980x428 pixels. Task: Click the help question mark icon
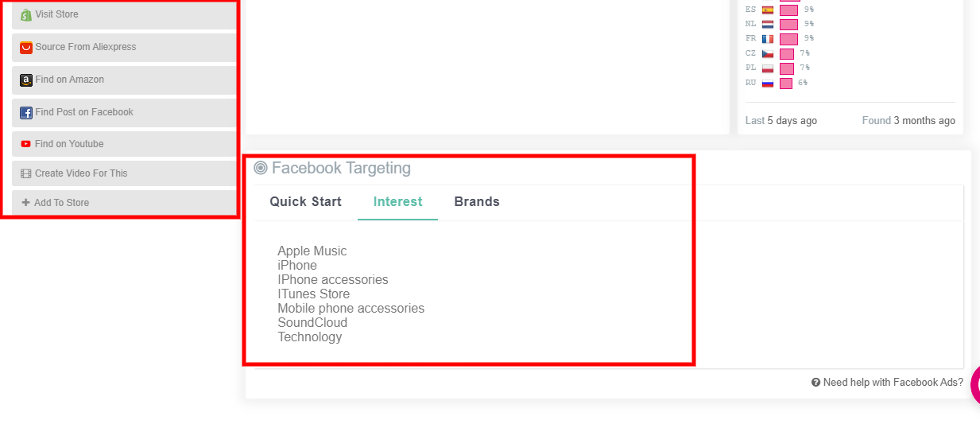click(x=815, y=383)
